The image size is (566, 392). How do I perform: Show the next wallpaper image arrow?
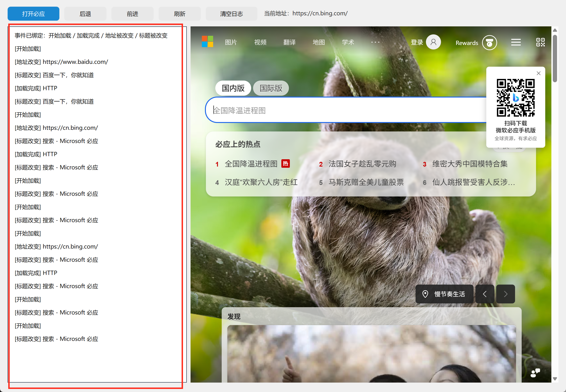[x=505, y=294]
